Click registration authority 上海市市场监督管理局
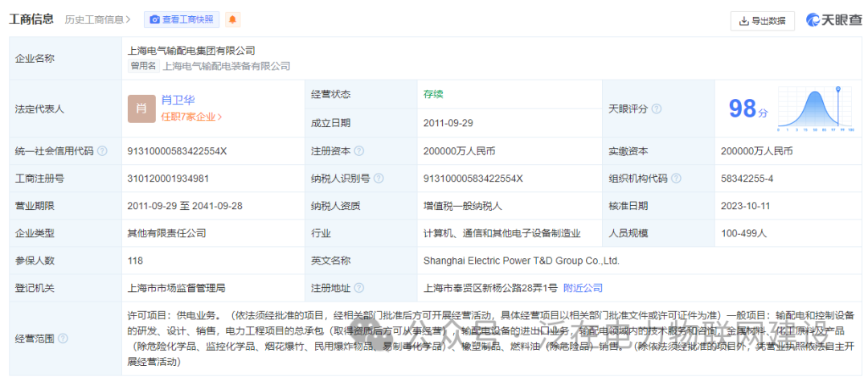The image size is (868, 382). 177,288
